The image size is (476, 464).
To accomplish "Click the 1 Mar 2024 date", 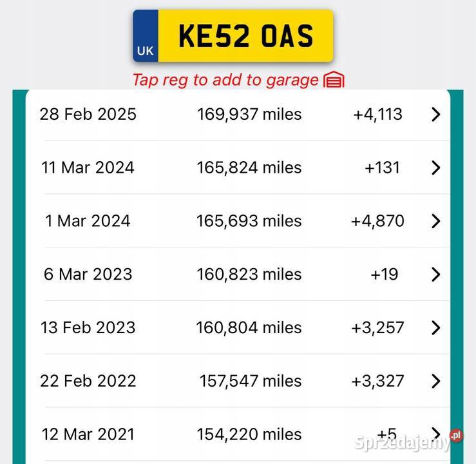I will click(x=88, y=222).
